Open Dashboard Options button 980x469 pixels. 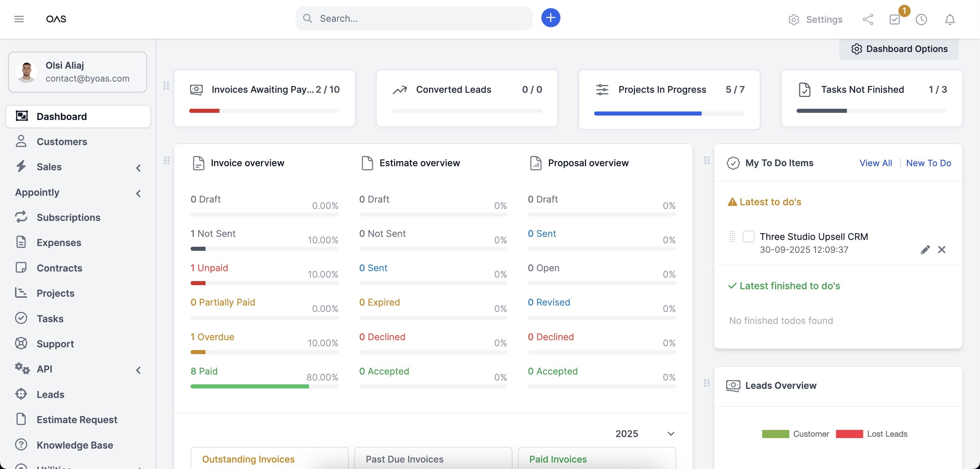coord(899,49)
